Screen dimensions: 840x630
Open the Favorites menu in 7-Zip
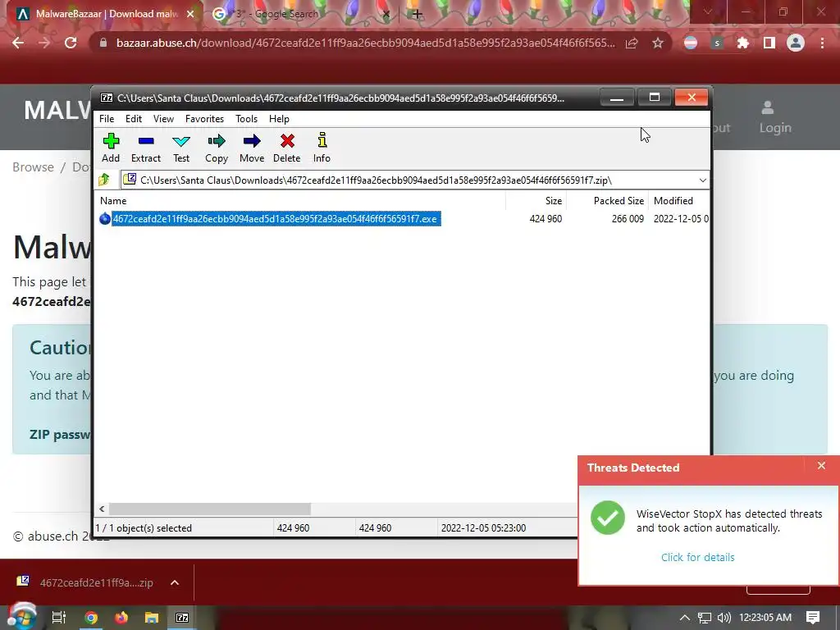[204, 119]
